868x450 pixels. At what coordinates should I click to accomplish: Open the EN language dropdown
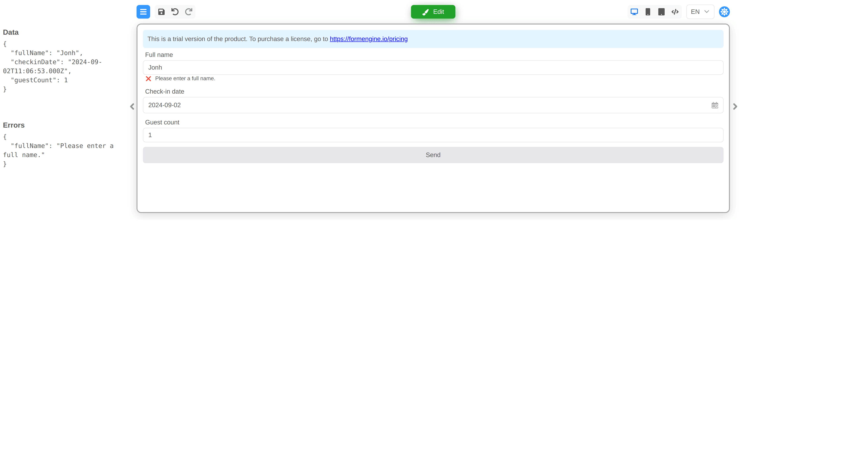coord(700,12)
